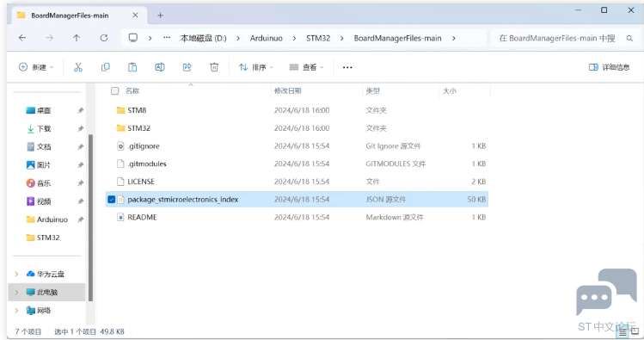
Task: Go up one folder level arrow
Action: tap(77, 38)
